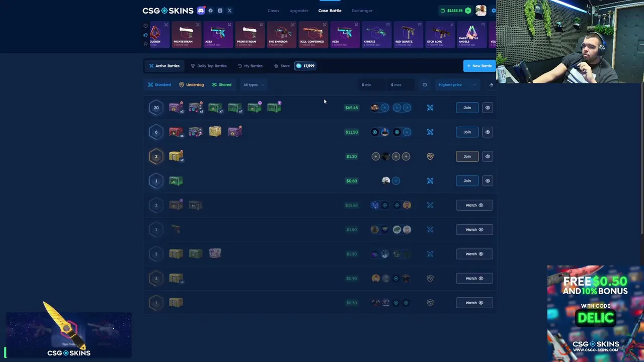Open the Instagram social icon
This screenshot has width=644, height=362.
click(x=220, y=11)
